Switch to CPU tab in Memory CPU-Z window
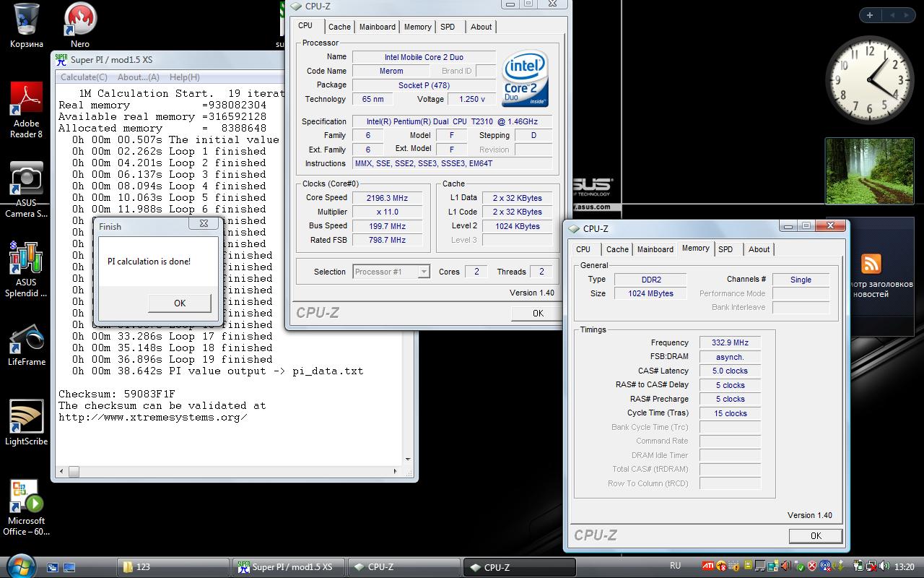 pyautogui.click(x=583, y=249)
